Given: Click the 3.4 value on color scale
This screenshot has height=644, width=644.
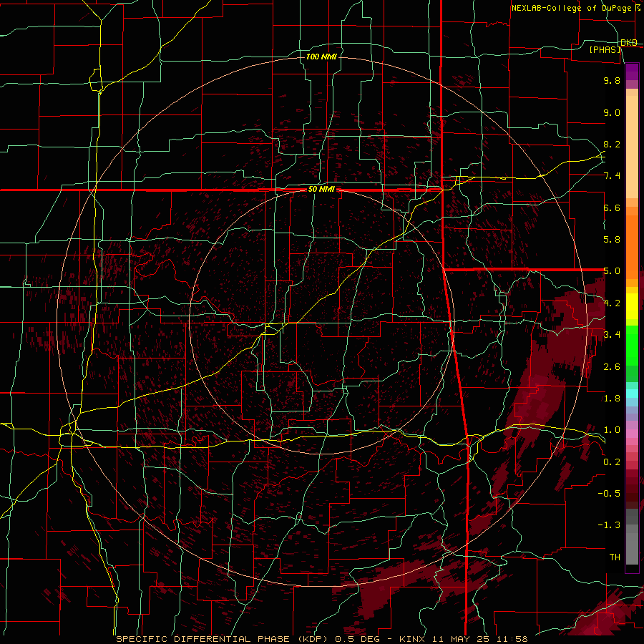Looking at the screenshot, I should (612, 335).
